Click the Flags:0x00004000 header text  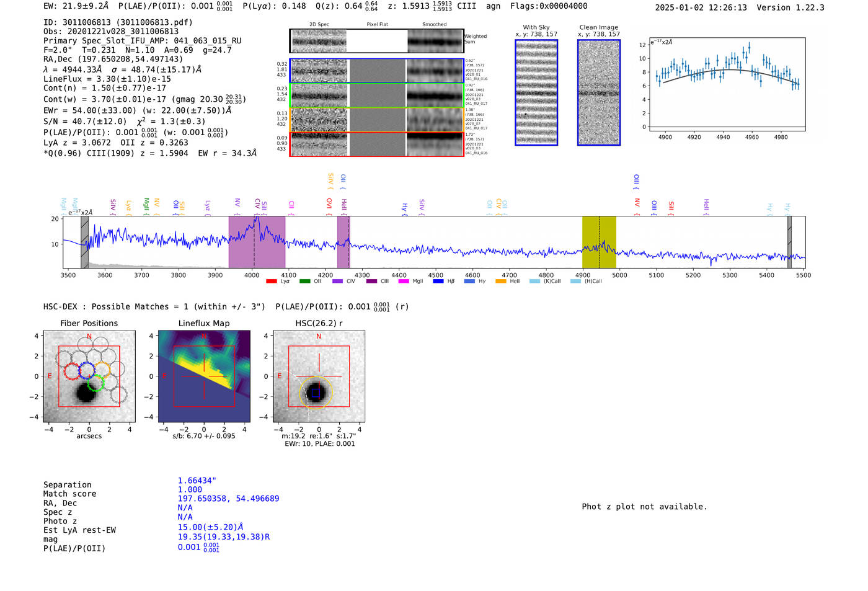[549, 6]
